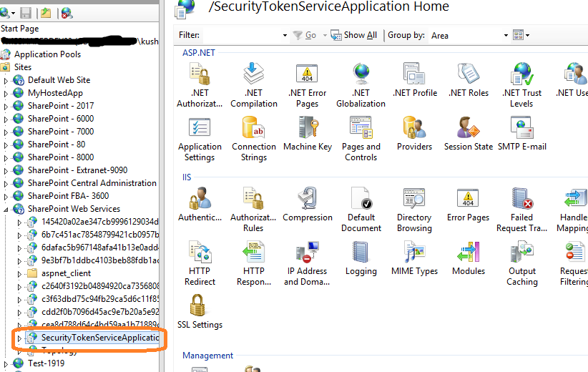Click the stop site toolbar icon

(x=67, y=13)
